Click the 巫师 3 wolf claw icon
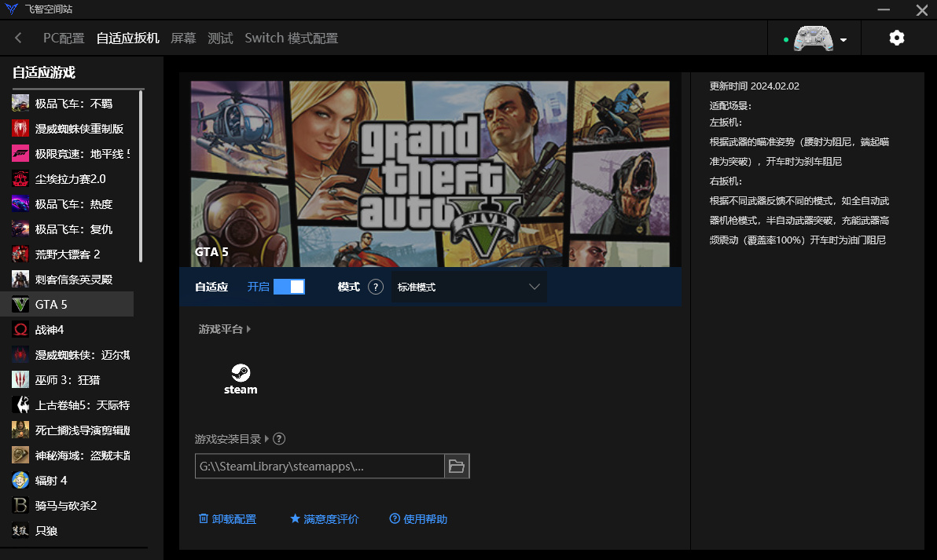Image resolution: width=937 pixels, height=560 pixels. coord(20,379)
